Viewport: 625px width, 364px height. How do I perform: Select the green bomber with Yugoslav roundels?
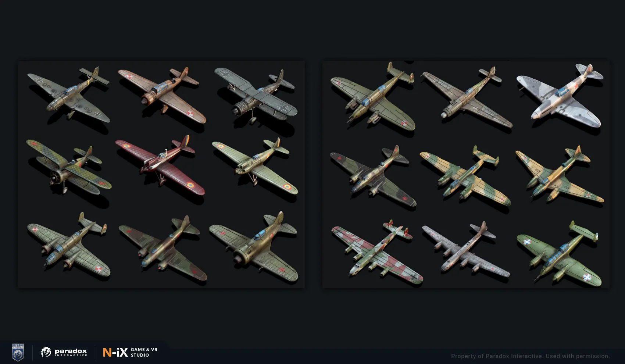(559, 254)
